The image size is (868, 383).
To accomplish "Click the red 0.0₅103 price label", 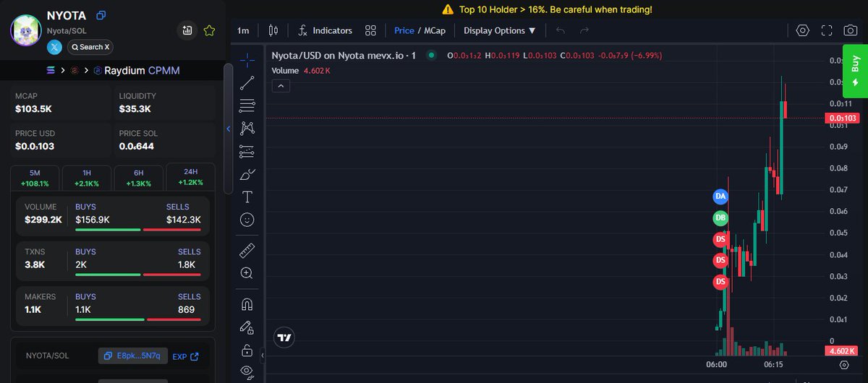I will tap(841, 118).
